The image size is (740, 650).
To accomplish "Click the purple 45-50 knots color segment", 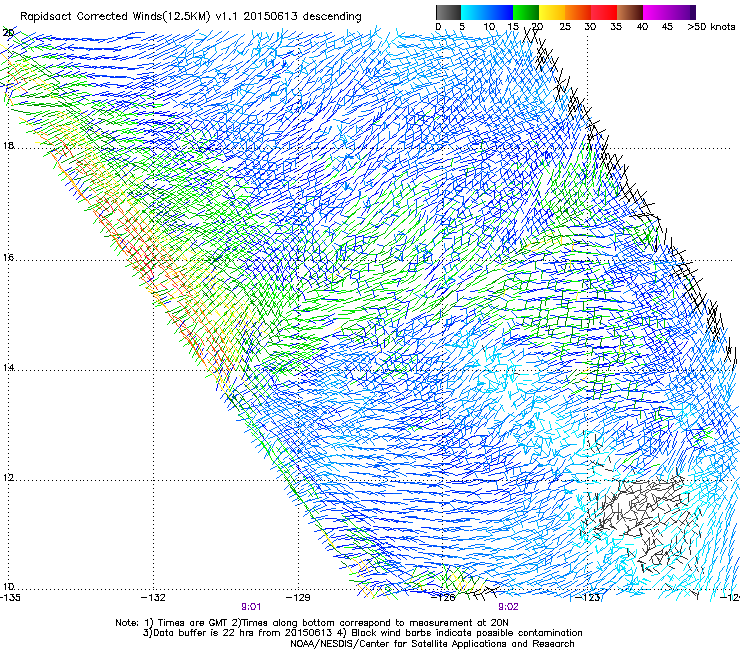I will pos(681,12).
